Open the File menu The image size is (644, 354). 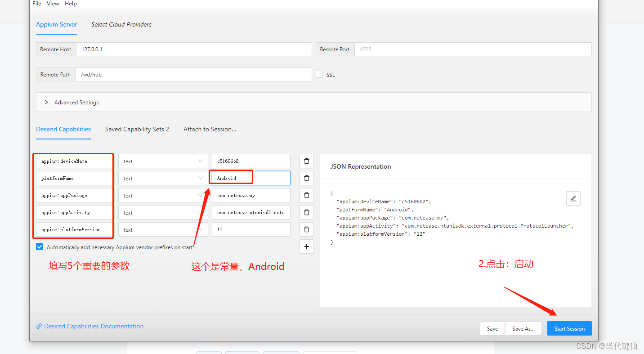pos(36,4)
